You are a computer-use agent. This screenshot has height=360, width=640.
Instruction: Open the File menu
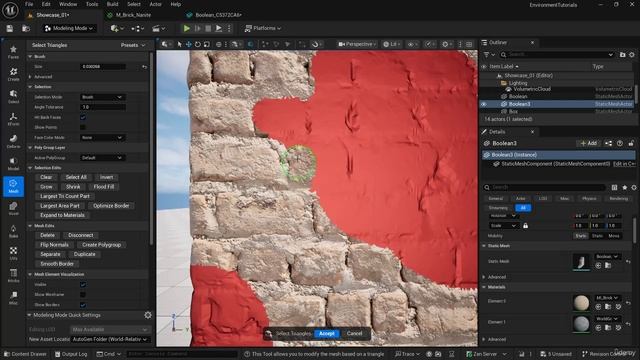[29, 4]
